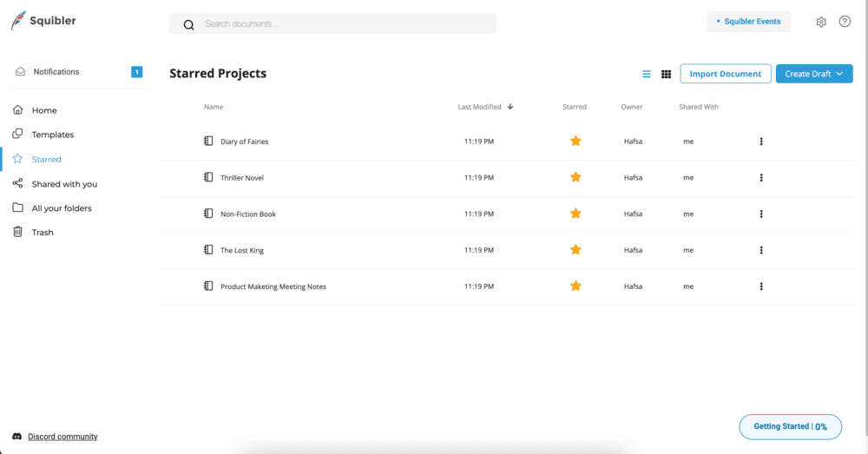Click the document icon for Thriller Novel
The height and width of the screenshot is (454, 868).
[208, 177]
